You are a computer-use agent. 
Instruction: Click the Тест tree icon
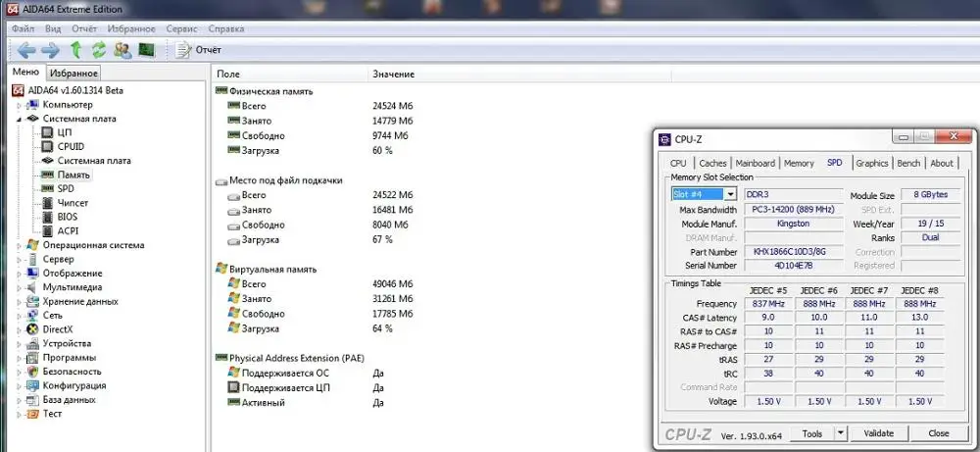pyautogui.click(x=32, y=414)
